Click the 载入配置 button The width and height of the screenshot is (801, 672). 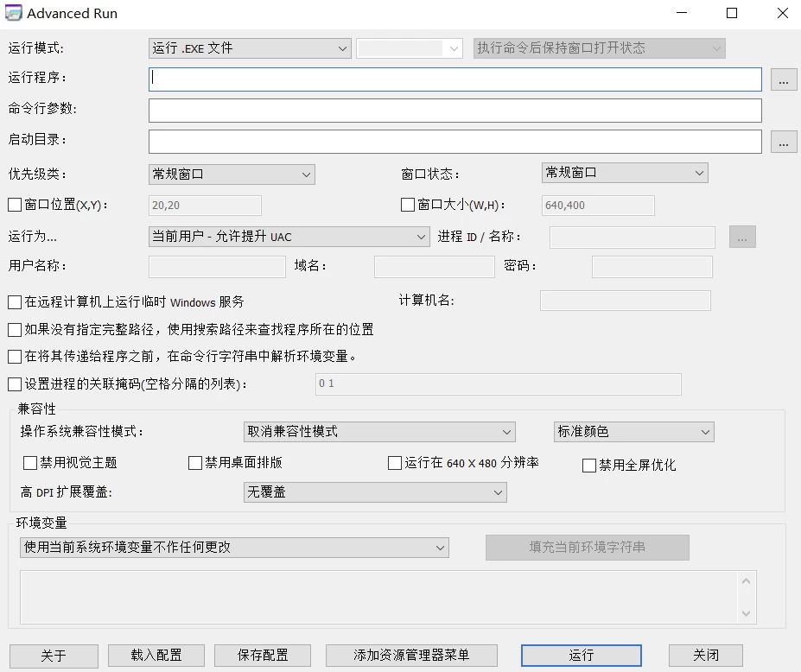156,656
